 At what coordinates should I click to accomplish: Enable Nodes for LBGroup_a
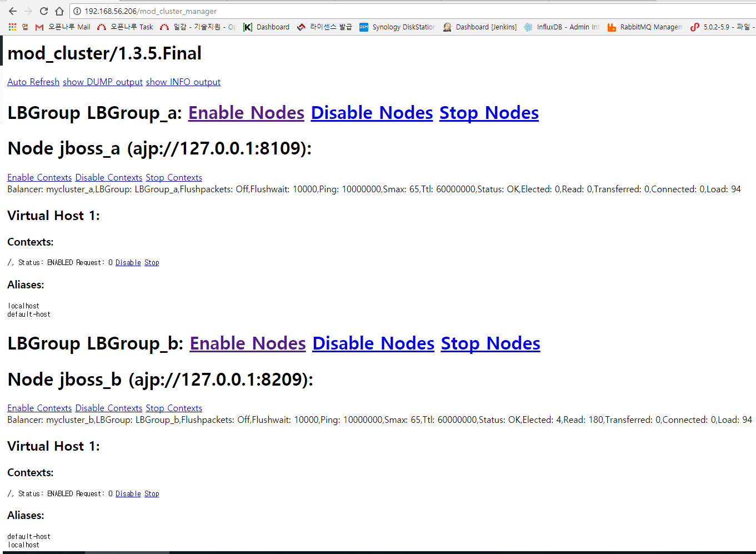pyautogui.click(x=246, y=112)
